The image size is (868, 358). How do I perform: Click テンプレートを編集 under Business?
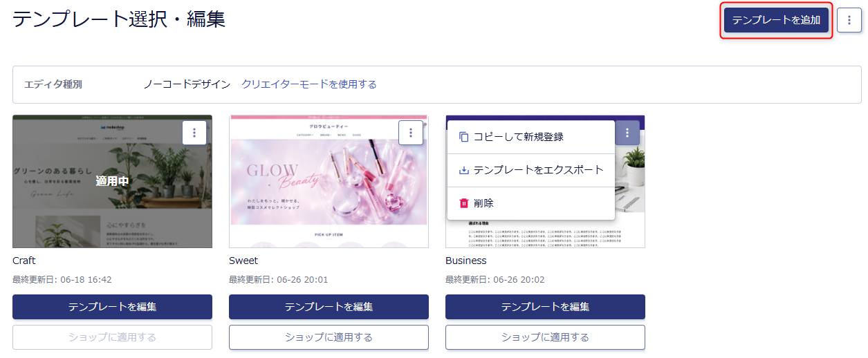coord(545,307)
